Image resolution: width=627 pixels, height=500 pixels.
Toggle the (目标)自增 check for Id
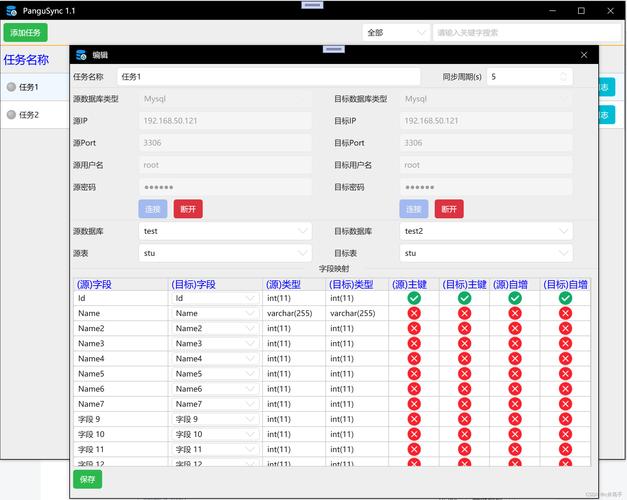pos(565,298)
